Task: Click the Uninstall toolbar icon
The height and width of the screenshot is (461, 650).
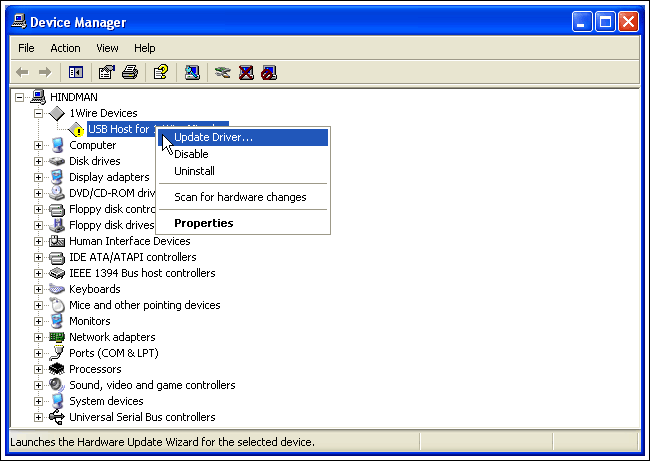Action: 245,72
